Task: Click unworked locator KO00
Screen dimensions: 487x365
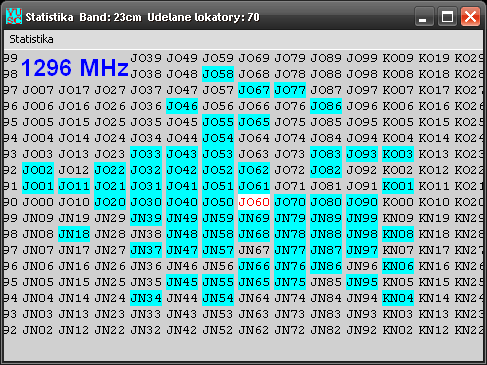Action: (398, 202)
